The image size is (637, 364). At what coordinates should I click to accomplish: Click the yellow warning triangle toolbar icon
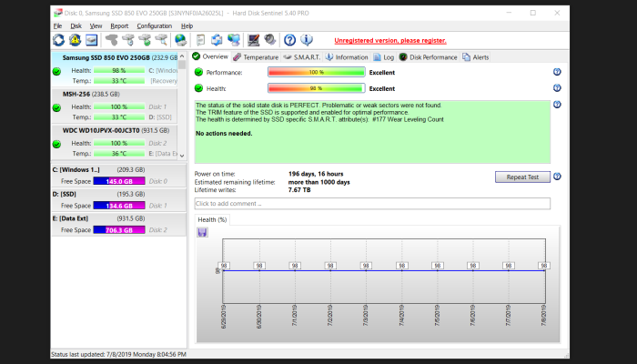pos(75,40)
